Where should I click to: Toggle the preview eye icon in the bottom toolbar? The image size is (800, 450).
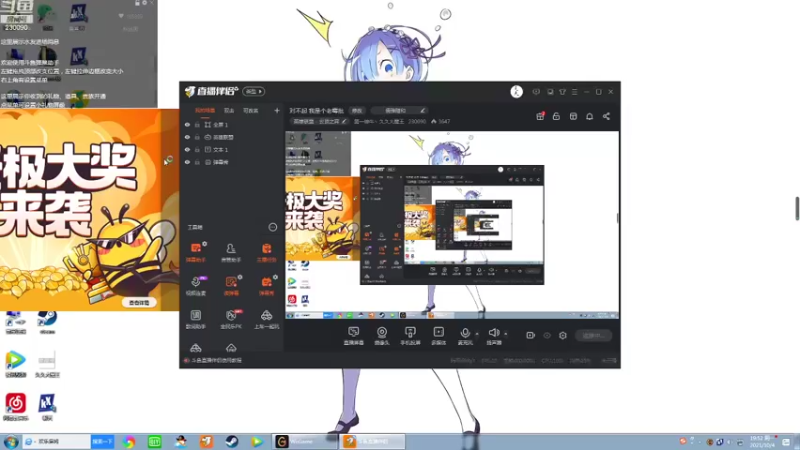coord(547,335)
